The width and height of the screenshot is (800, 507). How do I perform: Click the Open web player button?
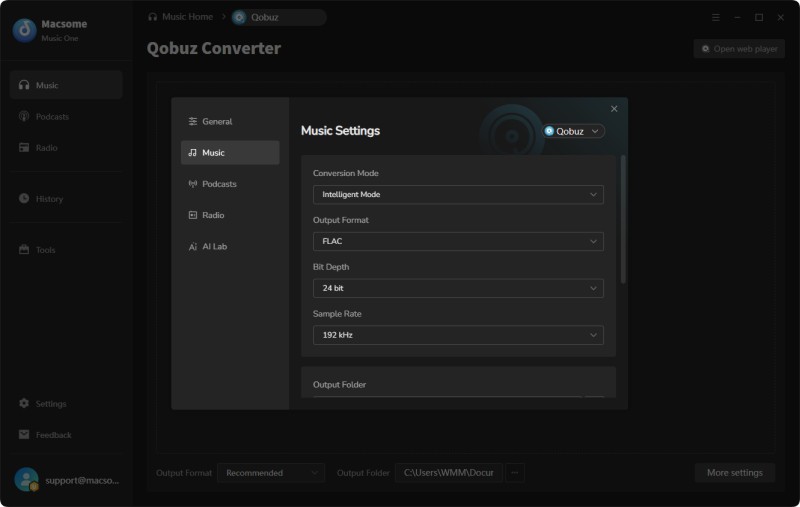(739, 49)
